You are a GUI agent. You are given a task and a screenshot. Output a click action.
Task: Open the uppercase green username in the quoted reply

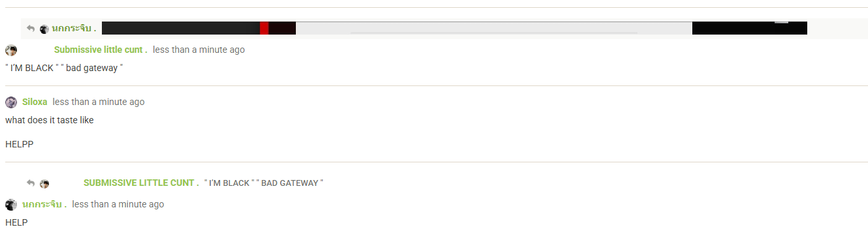pos(141,183)
